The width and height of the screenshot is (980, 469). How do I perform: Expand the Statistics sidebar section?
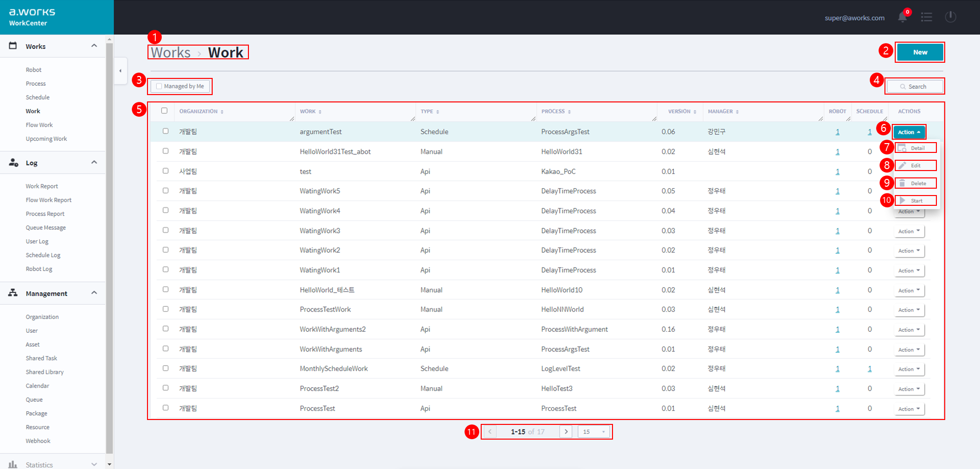pyautogui.click(x=94, y=464)
